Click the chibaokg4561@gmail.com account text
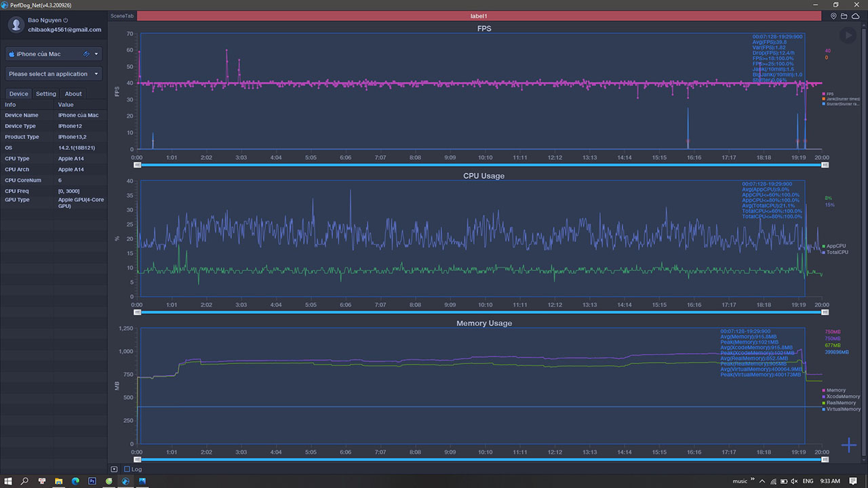 point(64,30)
